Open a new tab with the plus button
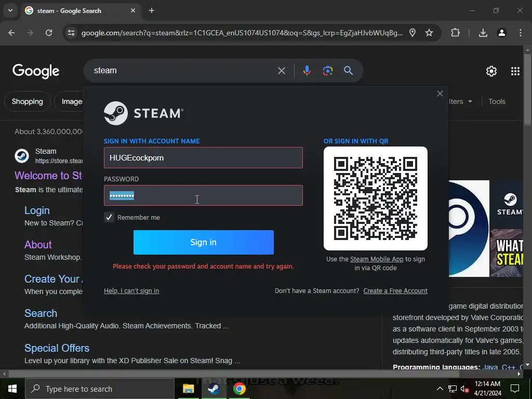 pos(152,10)
